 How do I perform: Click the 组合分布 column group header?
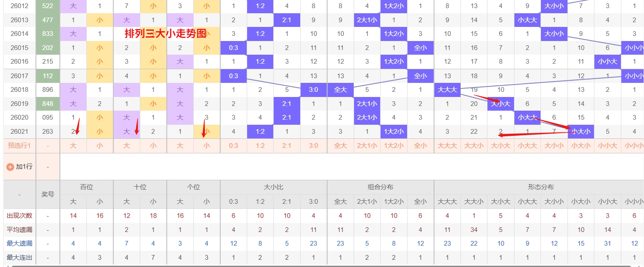(381, 187)
